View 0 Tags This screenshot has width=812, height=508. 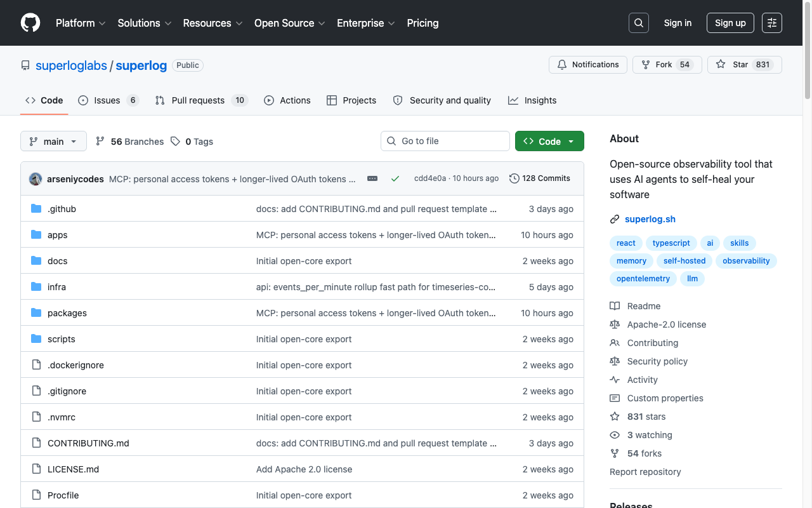[192, 142]
